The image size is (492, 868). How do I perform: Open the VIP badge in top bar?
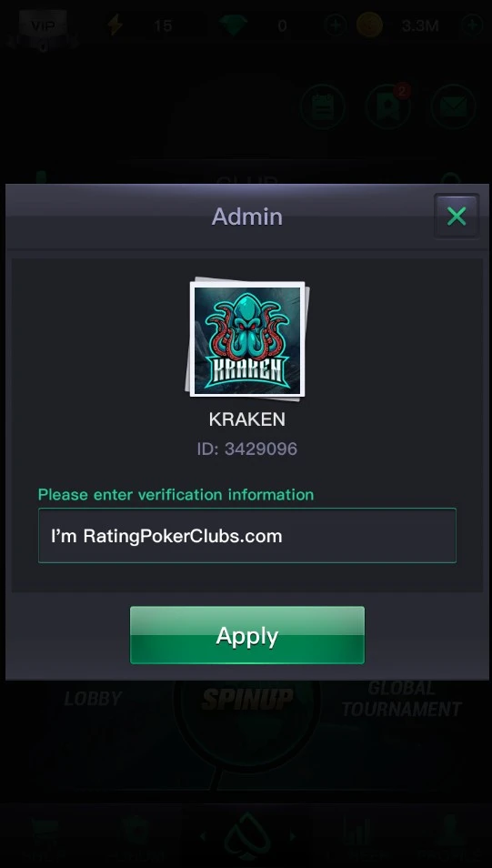pyautogui.click(x=43, y=26)
